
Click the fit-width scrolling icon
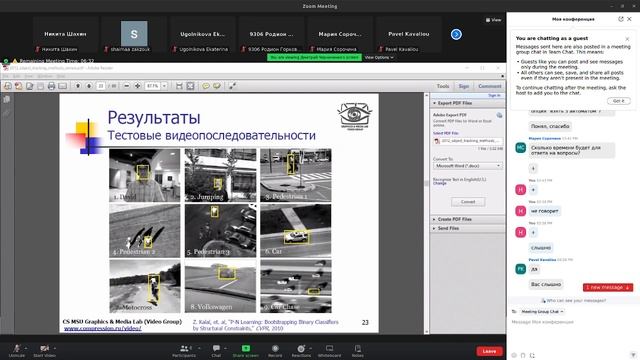(x=179, y=86)
